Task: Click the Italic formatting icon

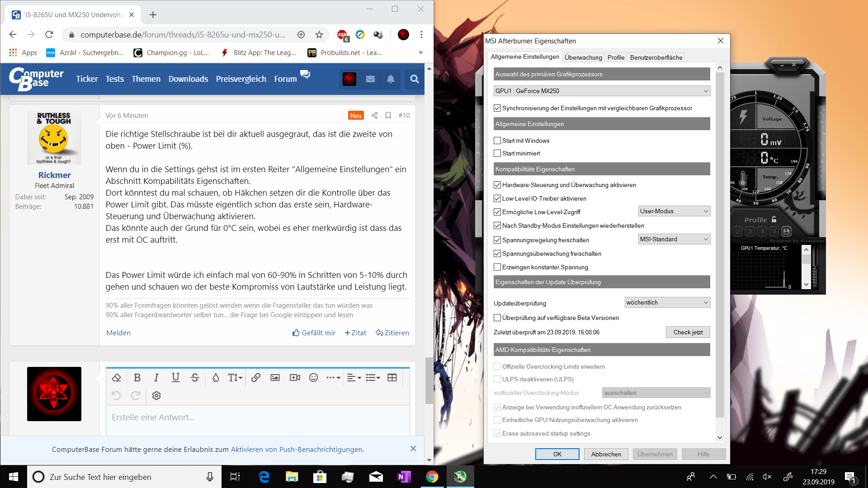Action: (156, 378)
